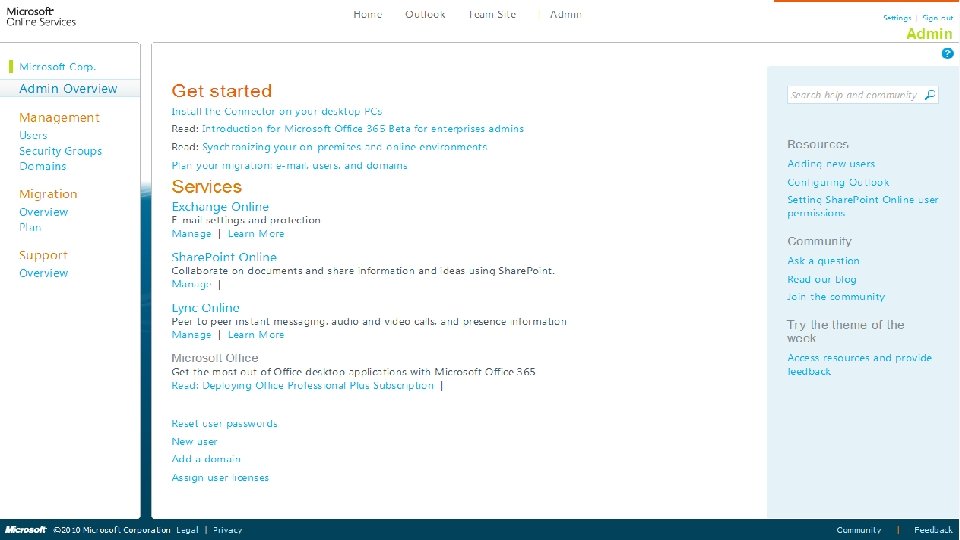960x540 pixels.
Task: Open Migration Overview
Action: click(43, 212)
